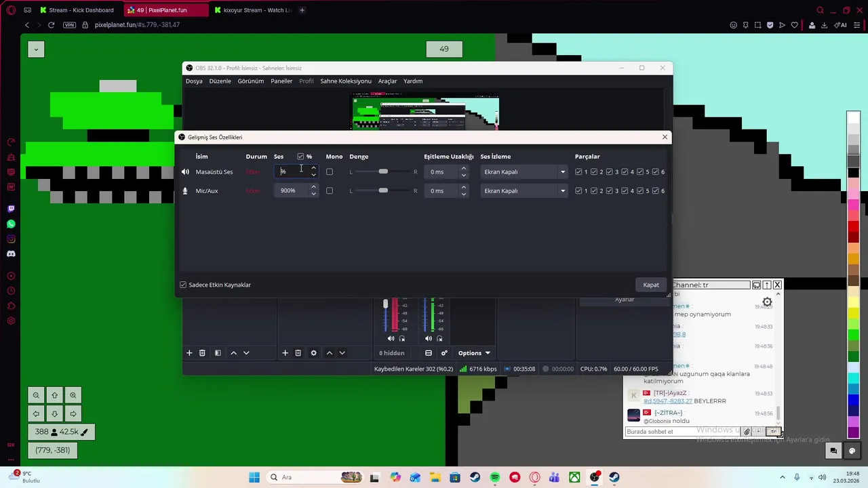Toggle Sadece Etkin Kaynaklar checkbox
Image resolution: width=868 pixels, height=488 pixels.
click(183, 285)
